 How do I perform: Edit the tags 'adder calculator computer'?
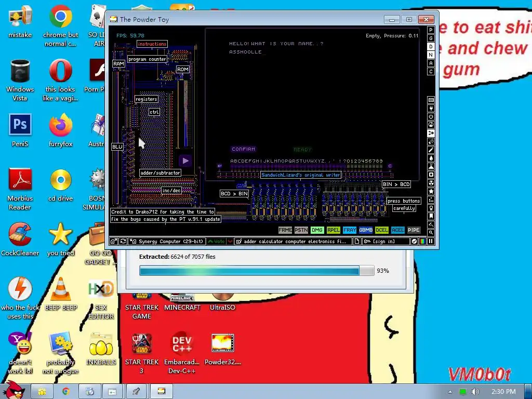[x=294, y=241]
